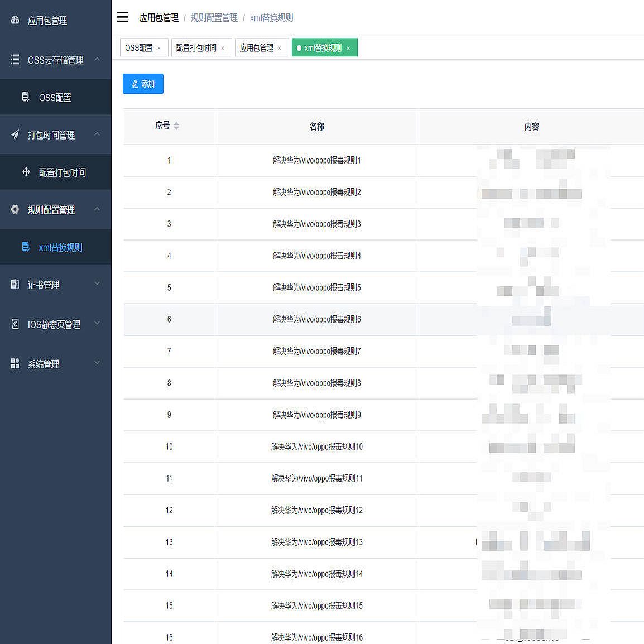Close the xml替换规则 active tab
This screenshot has width=644, height=644.
(348, 49)
